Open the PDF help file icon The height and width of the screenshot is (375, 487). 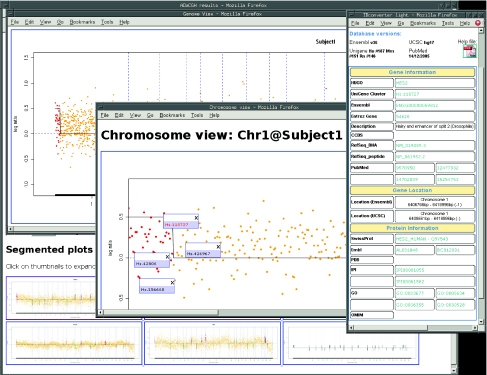[469, 51]
